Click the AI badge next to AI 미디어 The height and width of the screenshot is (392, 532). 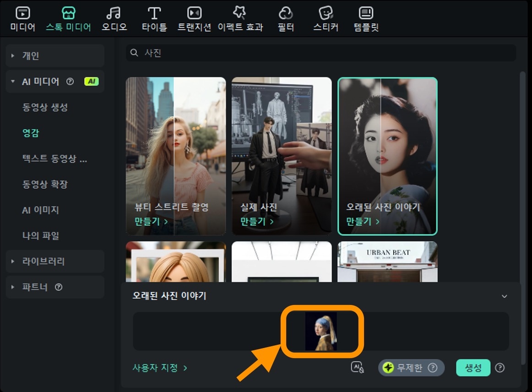point(91,82)
